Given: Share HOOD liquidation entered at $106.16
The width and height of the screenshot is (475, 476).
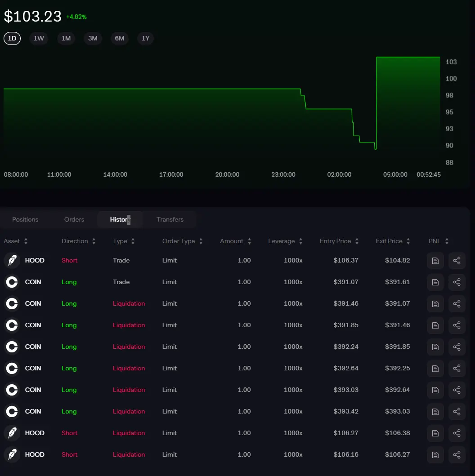Looking at the screenshot, I should 457,454.
